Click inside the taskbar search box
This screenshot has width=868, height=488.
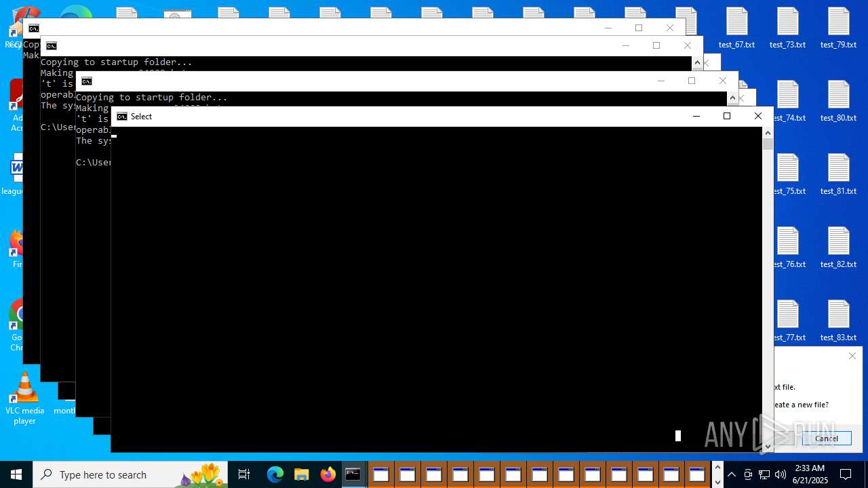tap(130, 474)
